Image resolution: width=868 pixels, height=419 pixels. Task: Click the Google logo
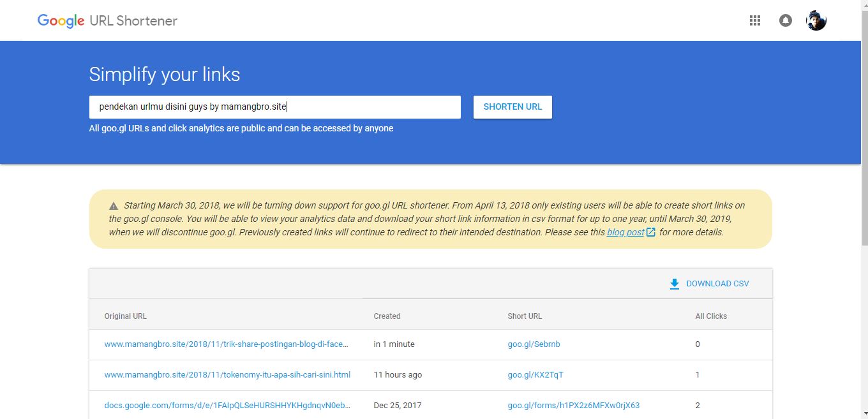point(61,21)
